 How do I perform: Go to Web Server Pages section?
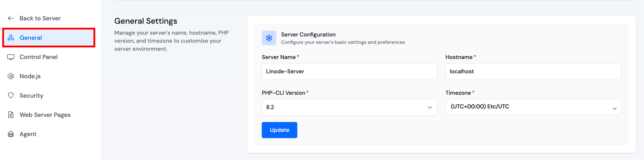pyautogui.click(x=45, y=115)
